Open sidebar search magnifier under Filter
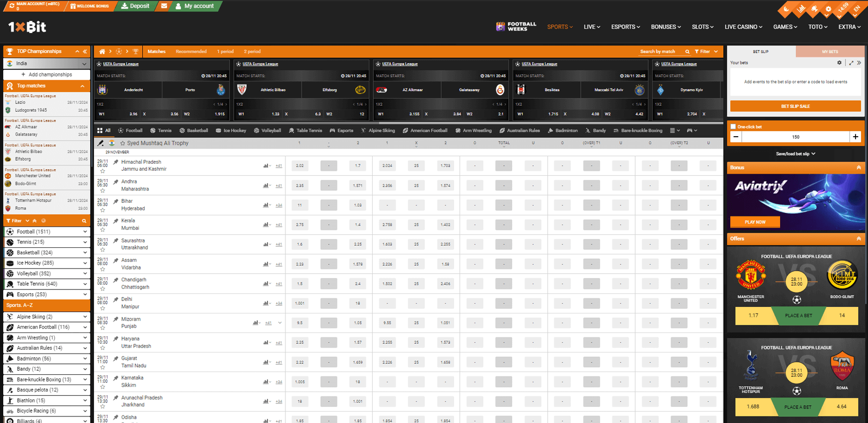Viewport: 868px width, 423px height. [x=84, y=221]
